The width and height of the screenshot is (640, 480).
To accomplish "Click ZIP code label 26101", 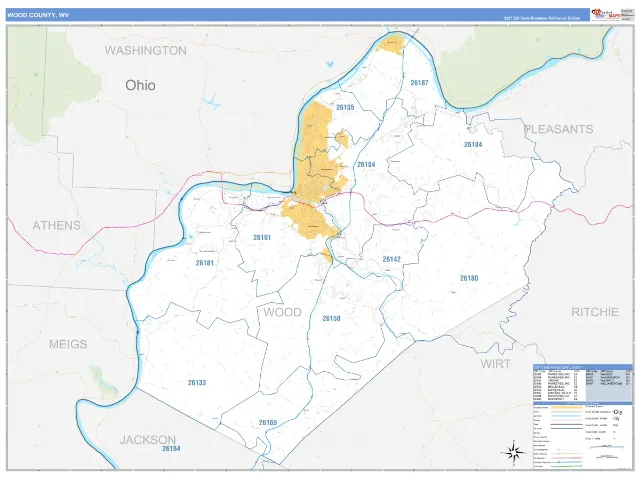I will (x=262, y=238).
